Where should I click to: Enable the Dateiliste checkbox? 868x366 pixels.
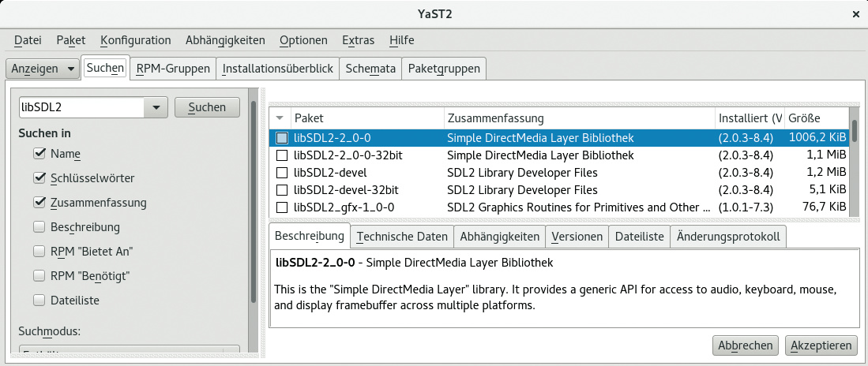tap(39, 300)
